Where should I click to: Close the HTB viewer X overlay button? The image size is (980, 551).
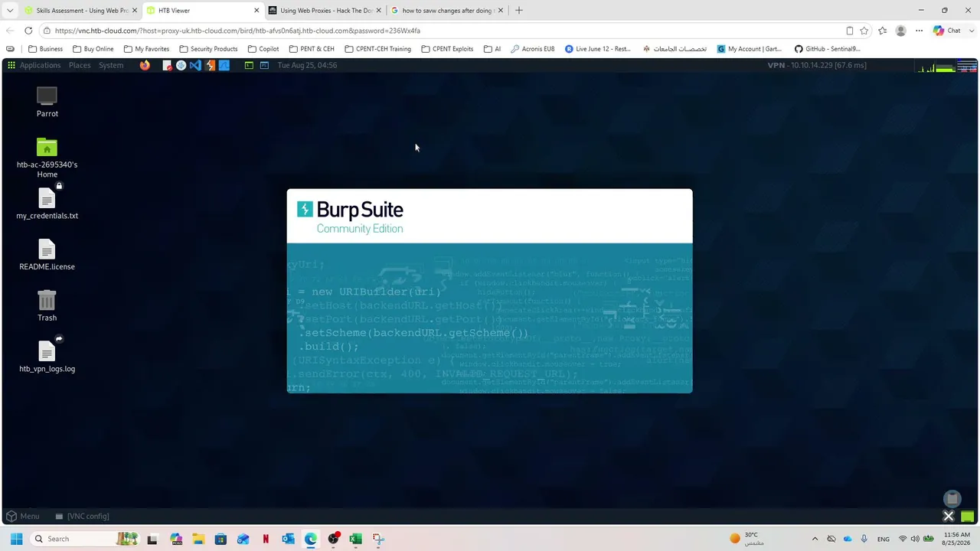[x=948, y=516]
